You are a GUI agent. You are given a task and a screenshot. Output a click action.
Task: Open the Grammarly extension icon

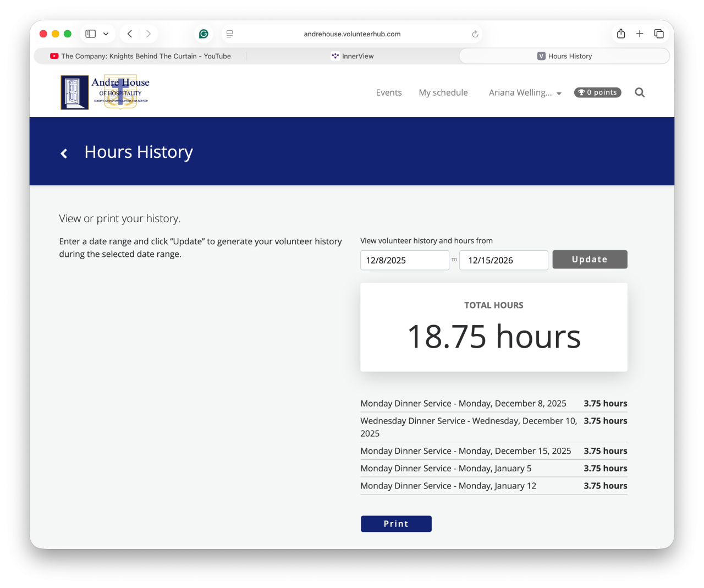(204, 34)
